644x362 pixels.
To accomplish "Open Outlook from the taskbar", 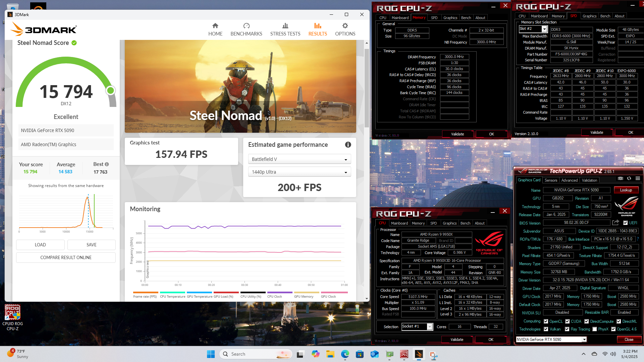I will coord(374,354).
